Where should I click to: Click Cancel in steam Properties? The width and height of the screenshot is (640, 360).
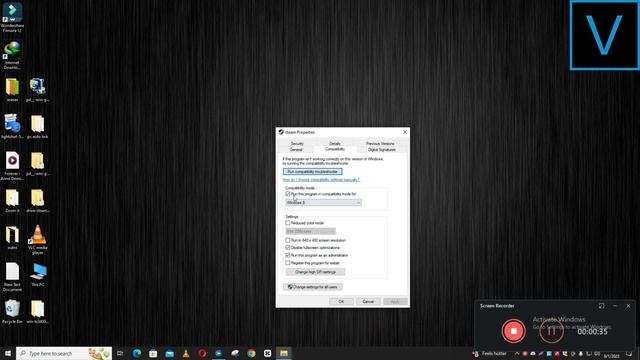coord(368,302)
